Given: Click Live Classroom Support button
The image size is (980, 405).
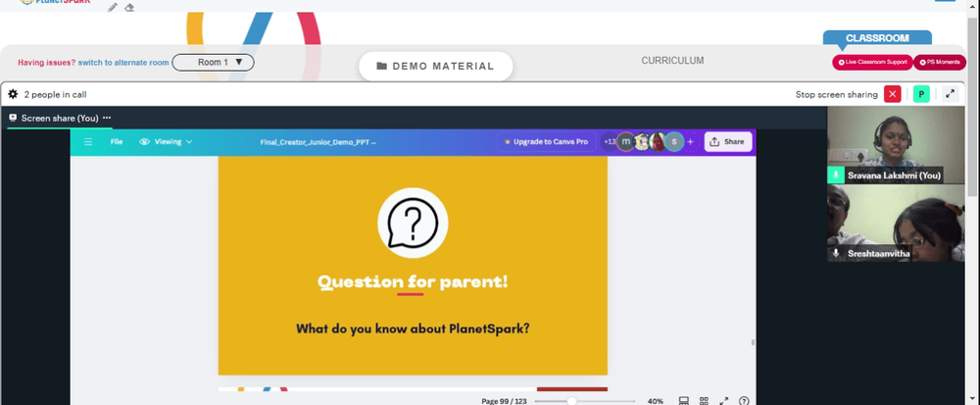Looking at the screenshot, I should [x=872, y=63].
